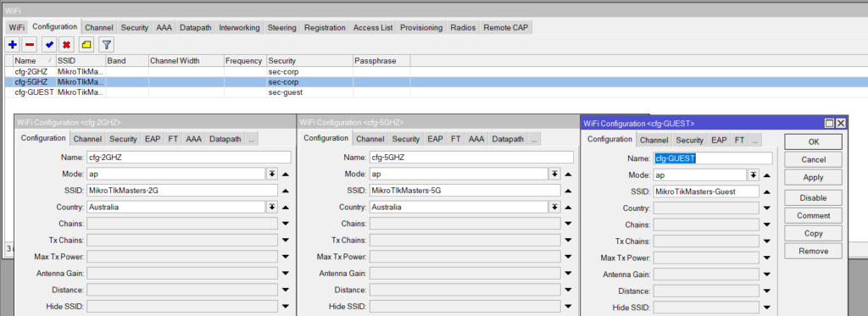Open the Mode dropdown in the cfg-5GHZ window

coord(554,174)
